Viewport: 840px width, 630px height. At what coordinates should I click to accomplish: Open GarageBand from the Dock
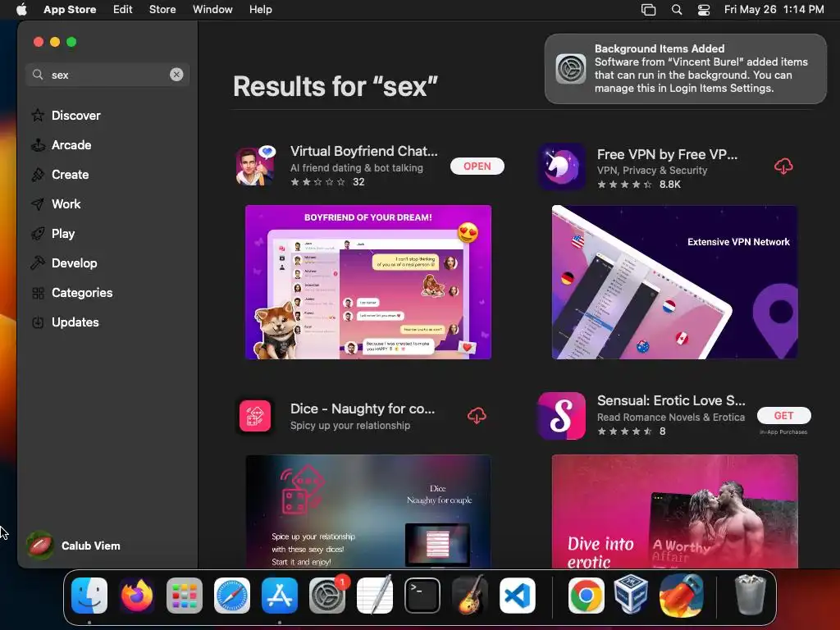470,595
